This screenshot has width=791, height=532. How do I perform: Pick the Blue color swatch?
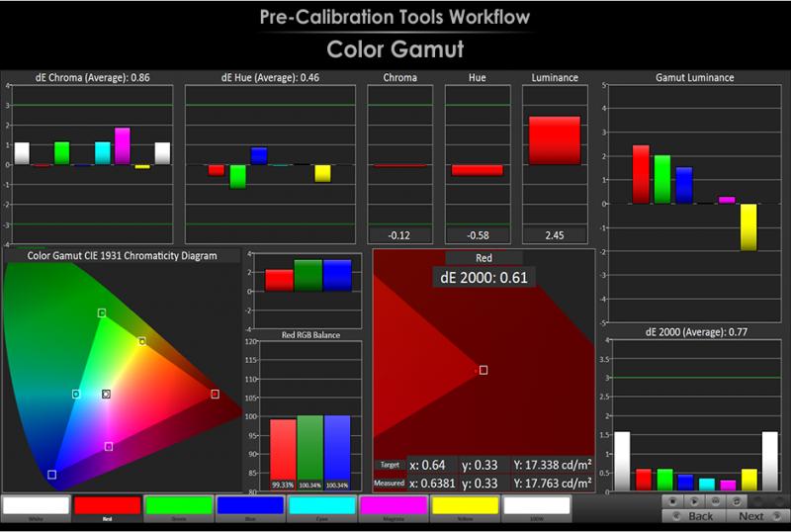[250, 507]
